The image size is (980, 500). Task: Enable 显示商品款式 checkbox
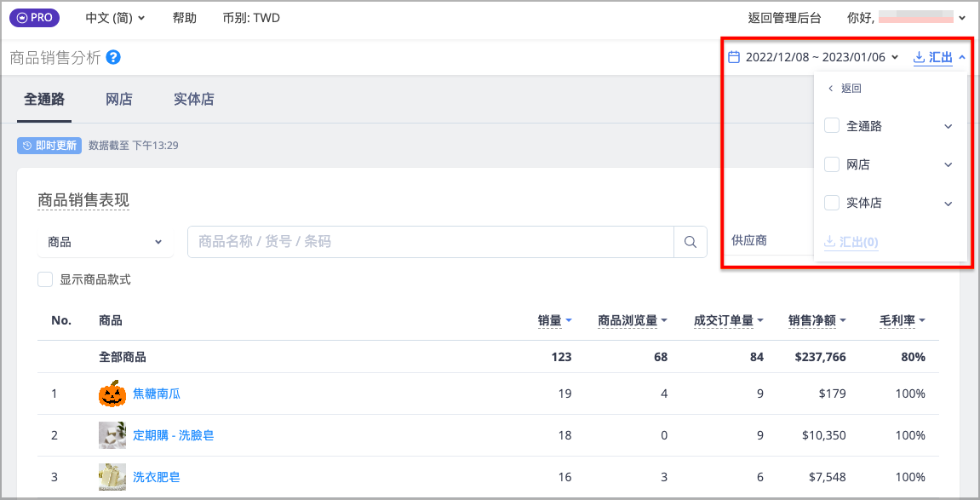(45, 279)
